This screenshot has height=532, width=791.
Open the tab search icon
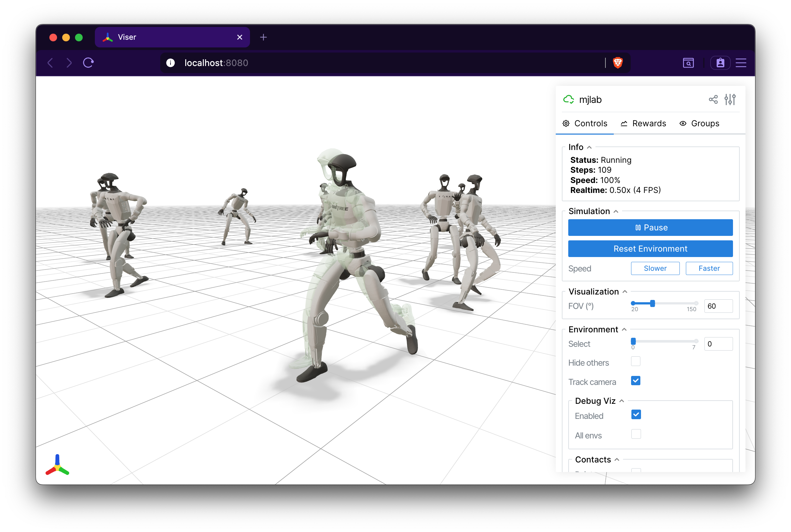click(x=688, y=63)
